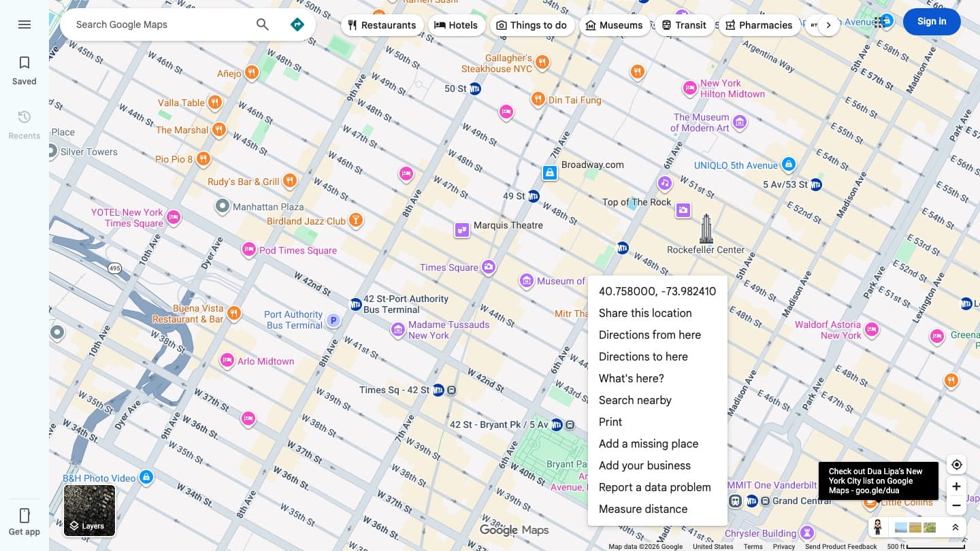Select the Arlo Midtown hotel marker
The width and height of the screenshot is (980, 551).
coord(227,361)
